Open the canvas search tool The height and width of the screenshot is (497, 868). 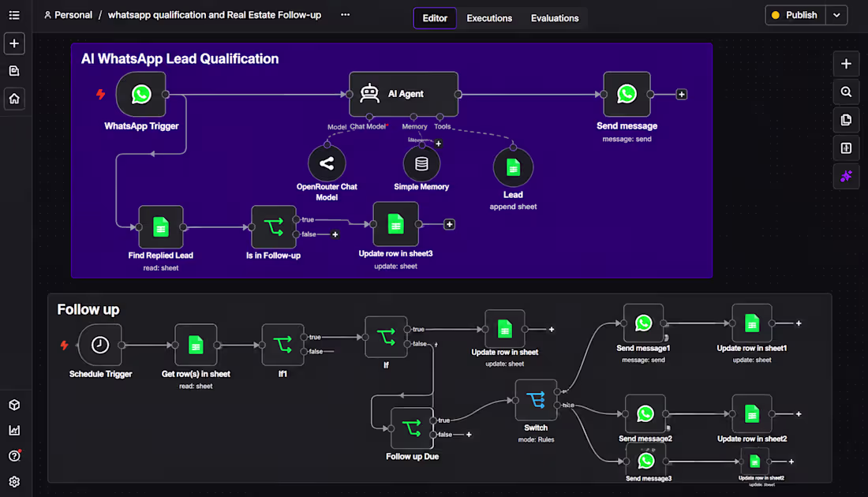pos(846,92)
